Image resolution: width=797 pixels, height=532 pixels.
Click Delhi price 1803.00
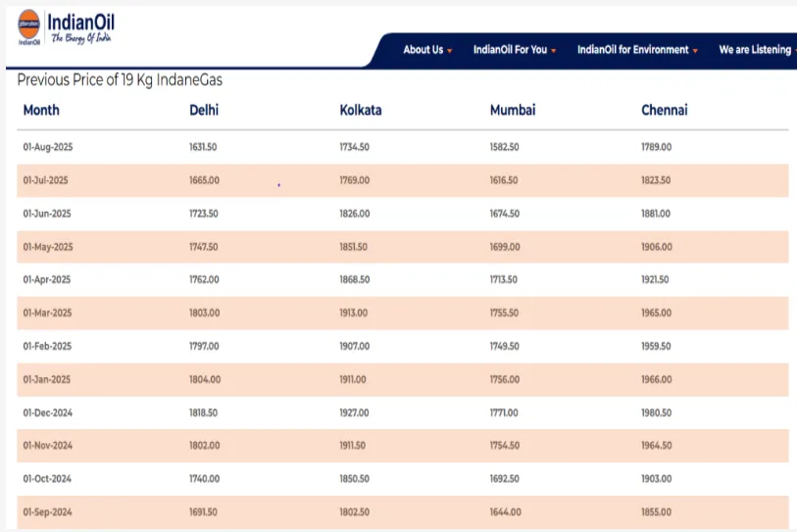(x=204, y=313)
